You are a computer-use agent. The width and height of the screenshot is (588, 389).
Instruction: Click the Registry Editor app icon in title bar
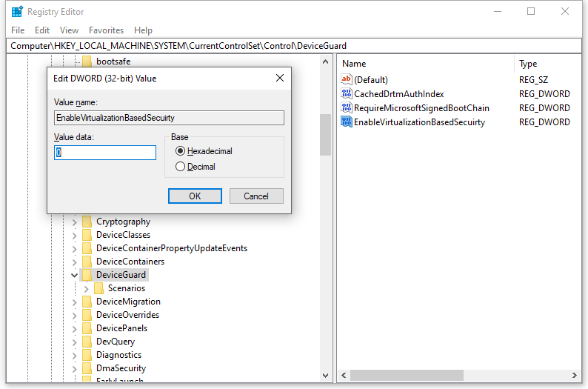17,12
